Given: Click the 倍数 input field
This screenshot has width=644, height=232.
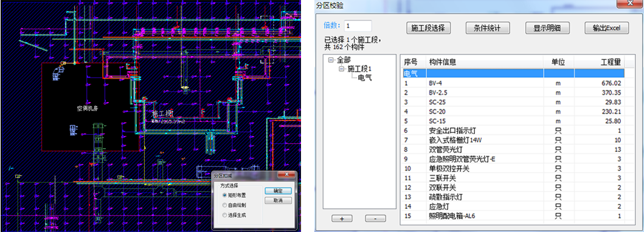Looking at the screenshot, I should coord(358,26).
